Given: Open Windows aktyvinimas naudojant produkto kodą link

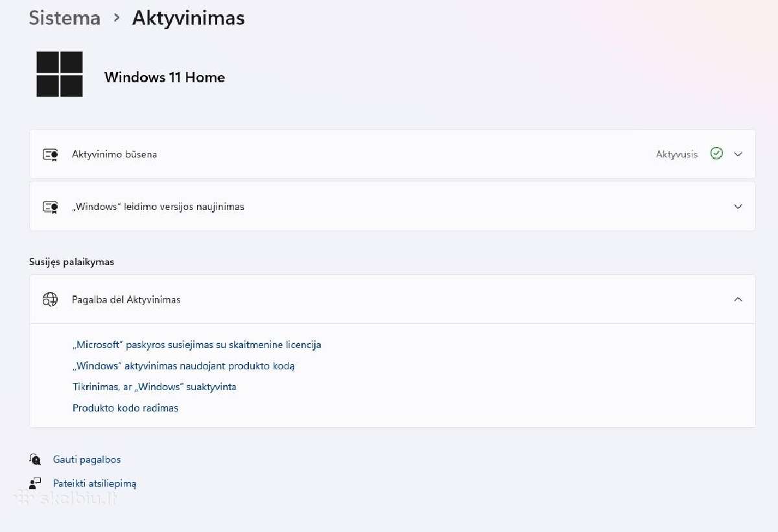Looking at the screenshot, I should click(183, 366).
